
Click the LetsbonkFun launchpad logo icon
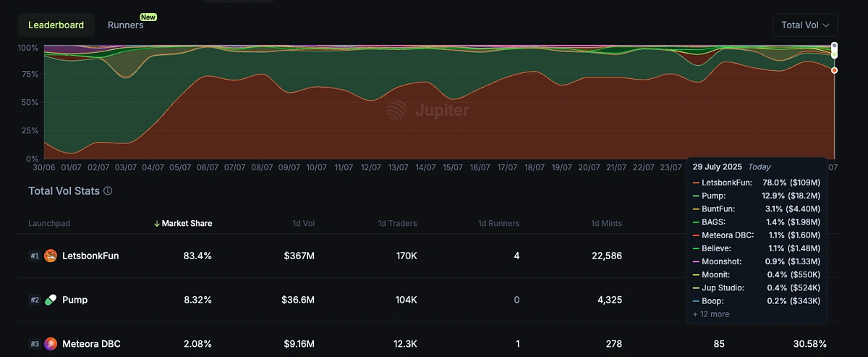coord(51,256)
